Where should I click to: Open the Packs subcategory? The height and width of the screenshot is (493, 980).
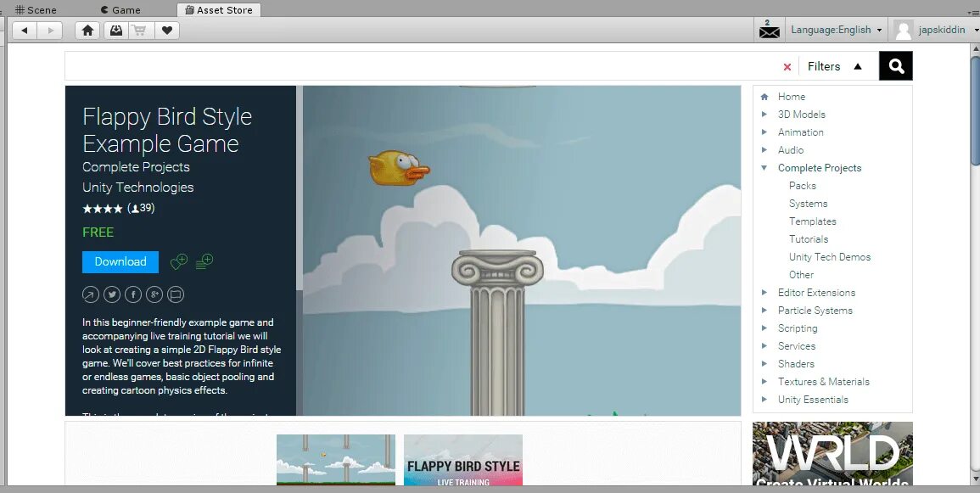click(803, 186)
